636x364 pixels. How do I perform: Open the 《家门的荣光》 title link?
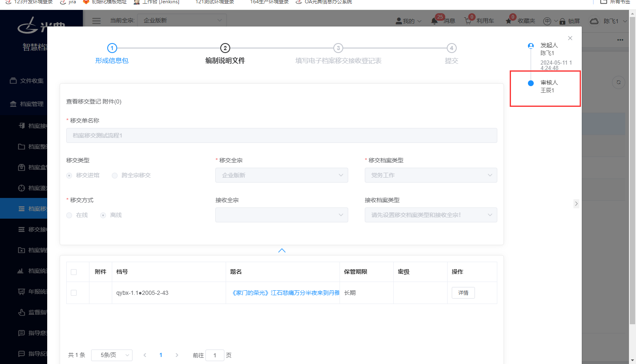coord(284,293)
